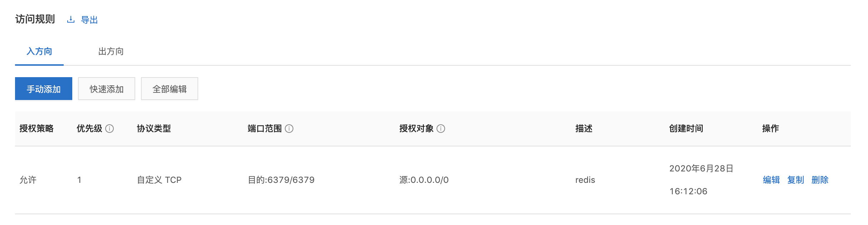Click the 目的:6379/6379 port range cell

281,180
